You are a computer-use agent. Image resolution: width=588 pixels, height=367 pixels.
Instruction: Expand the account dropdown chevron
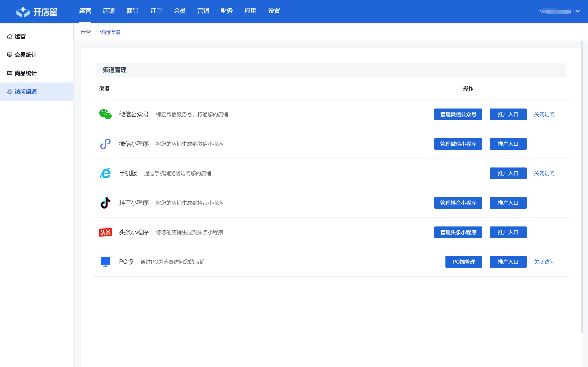tap(578, 11)
